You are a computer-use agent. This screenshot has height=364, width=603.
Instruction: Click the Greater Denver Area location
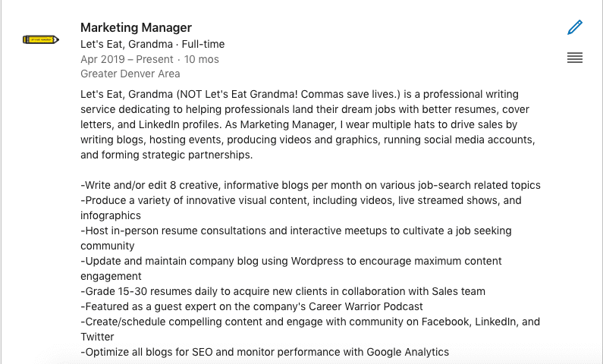click(130, 74)
